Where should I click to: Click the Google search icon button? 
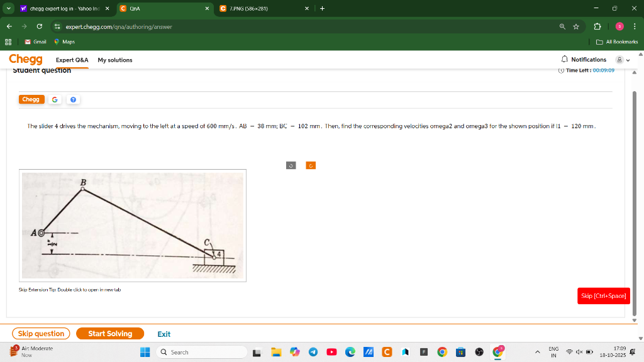tap(55, 99)
